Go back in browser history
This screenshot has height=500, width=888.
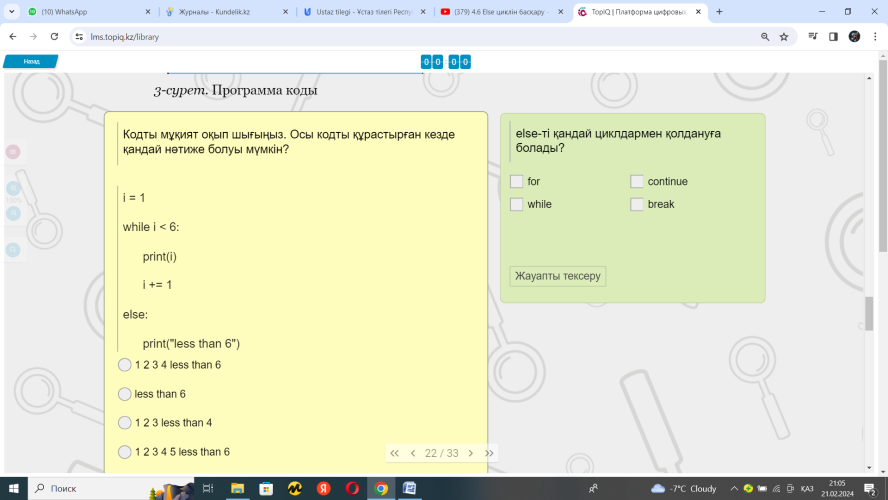click(12, 36)
